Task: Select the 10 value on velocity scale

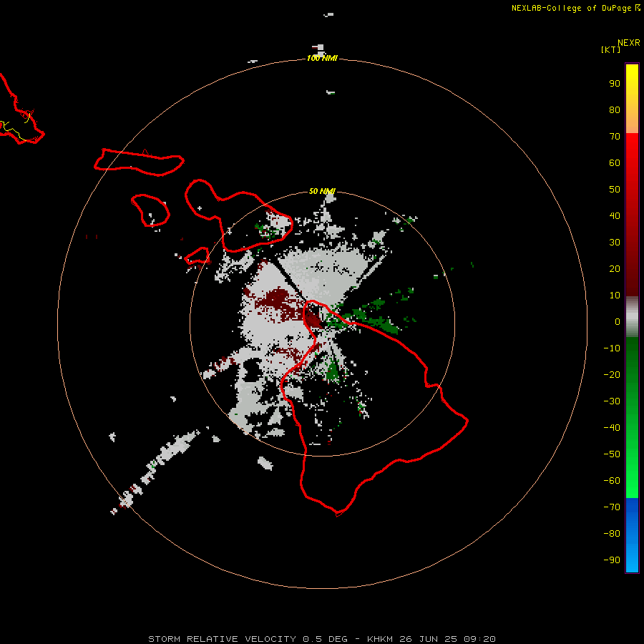Action: click(x=615, y=296)
